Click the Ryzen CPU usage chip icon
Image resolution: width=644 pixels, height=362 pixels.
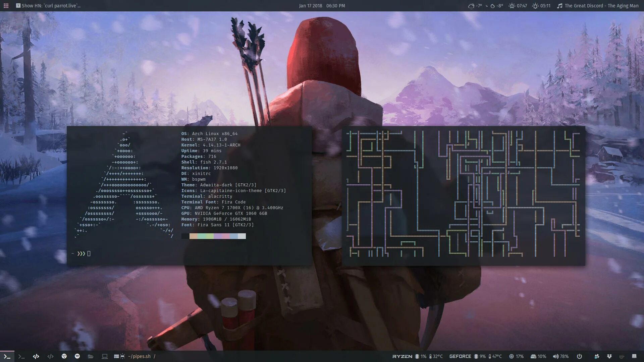tap(417, 356)
